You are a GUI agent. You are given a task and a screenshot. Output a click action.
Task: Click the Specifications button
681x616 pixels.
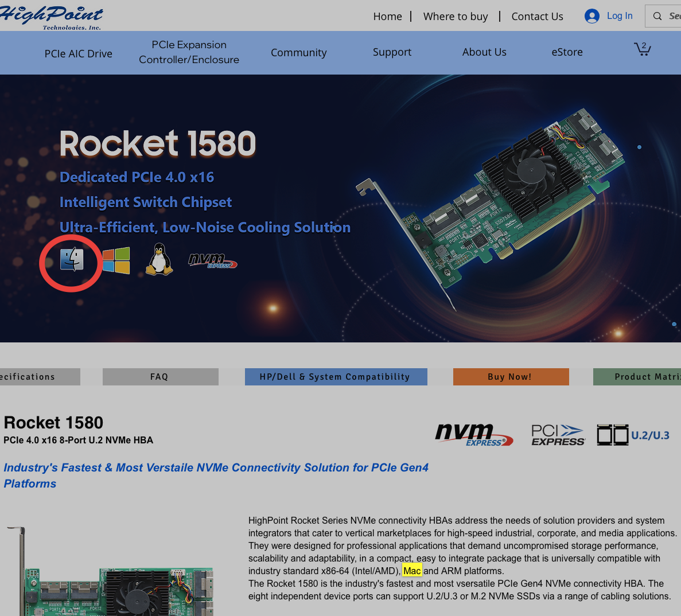point(40,377)
